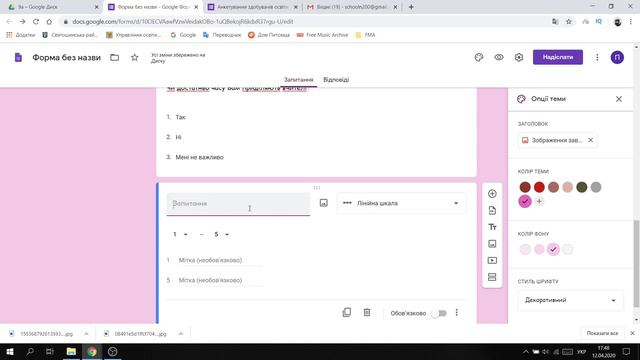Open question type dropdown Лінійна шкала
Image resolution: width=640 pixels, height=360 pixels.
pos(401,203)
